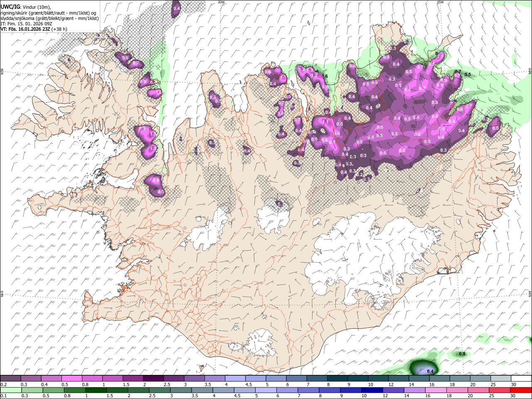The height and width of the screenshot is (399, 532).
Task: Pick the snow legend swatch between 0.2 and 0.3
Action: tap(10, 379)
